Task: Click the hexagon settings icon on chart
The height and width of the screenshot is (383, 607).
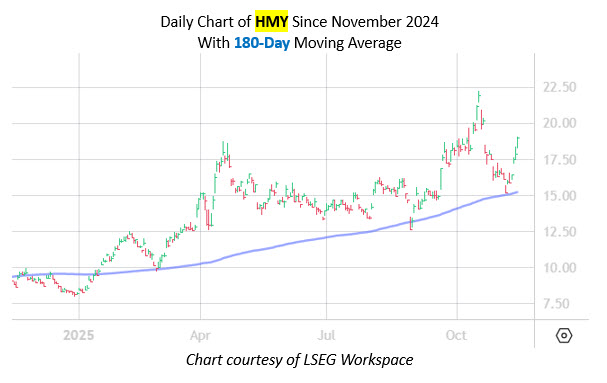Action: coord(564,335)
